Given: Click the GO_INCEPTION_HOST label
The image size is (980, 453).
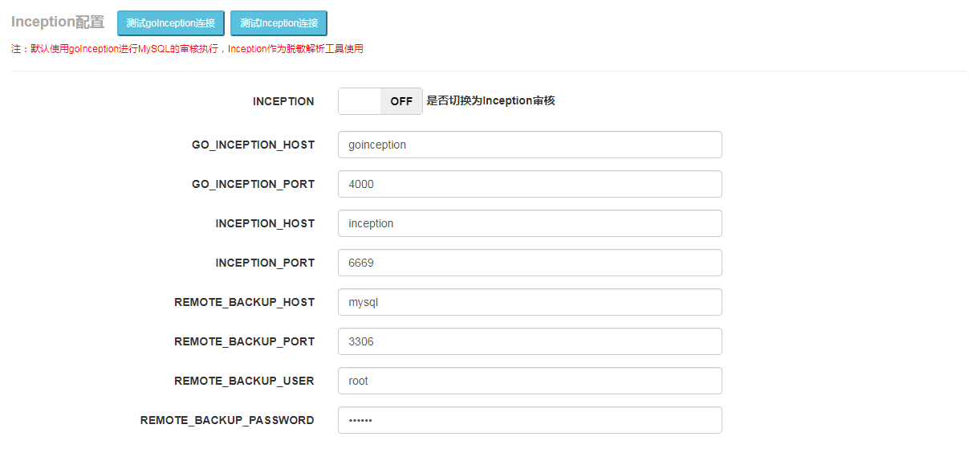Looking at the screenshot, I should coord(253,145).
